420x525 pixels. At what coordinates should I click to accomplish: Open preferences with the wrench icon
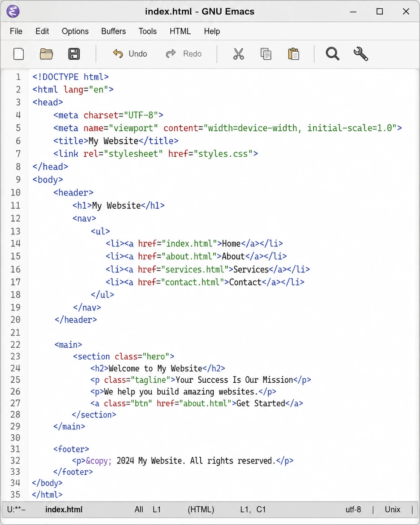click(361, 54)
